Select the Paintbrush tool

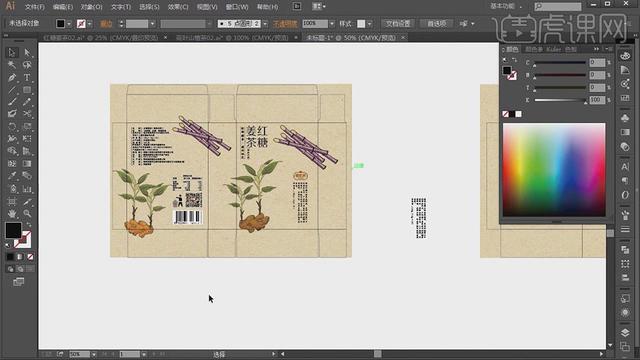12,102
